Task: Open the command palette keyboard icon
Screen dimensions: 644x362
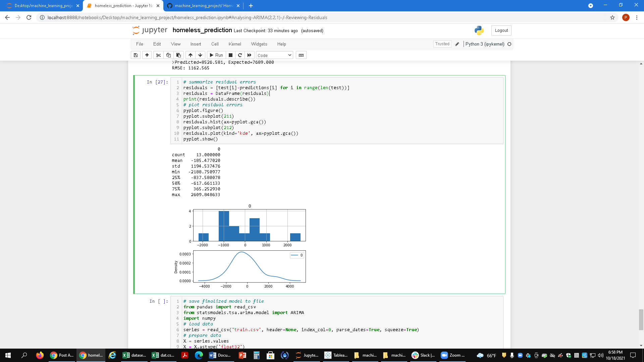Action: (x=301, y=55)
